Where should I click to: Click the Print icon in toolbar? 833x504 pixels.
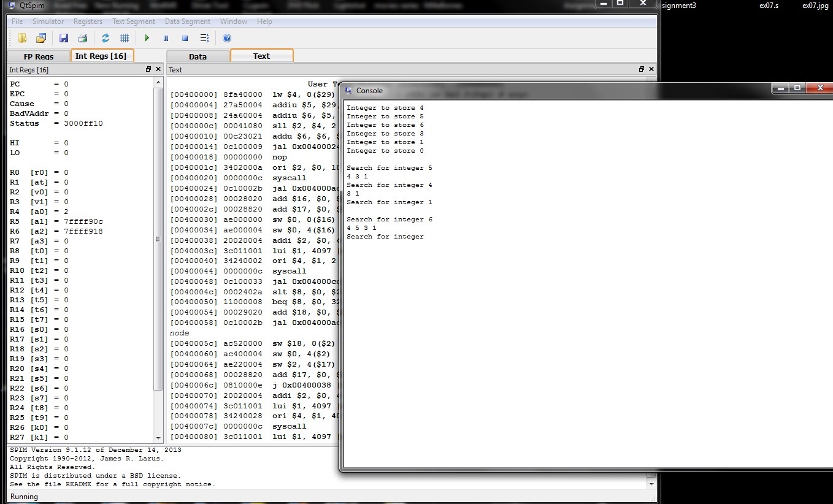[82, 38]
